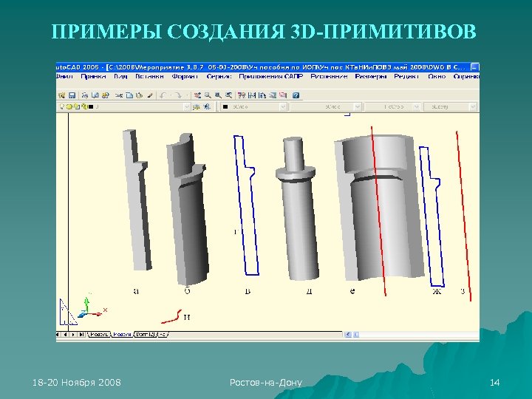Open the Редакт menu

tap(406, 77)
